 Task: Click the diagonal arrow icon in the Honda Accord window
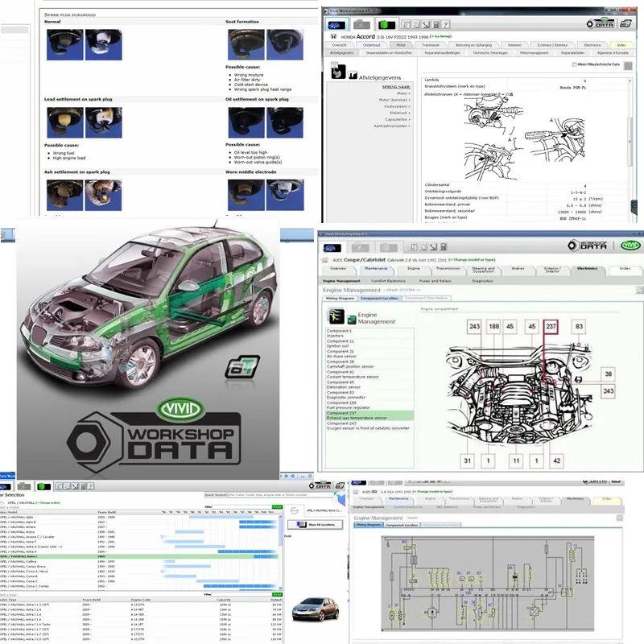point(426,25)
